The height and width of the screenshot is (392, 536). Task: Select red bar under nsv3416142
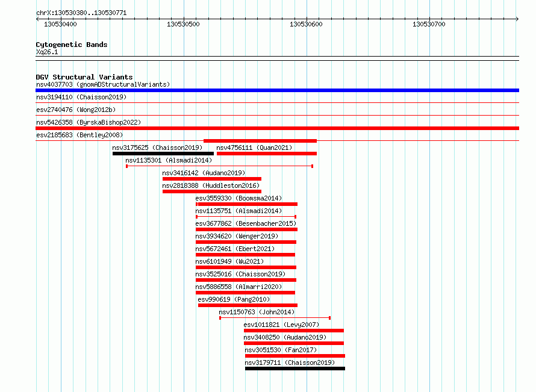(212, 179)
